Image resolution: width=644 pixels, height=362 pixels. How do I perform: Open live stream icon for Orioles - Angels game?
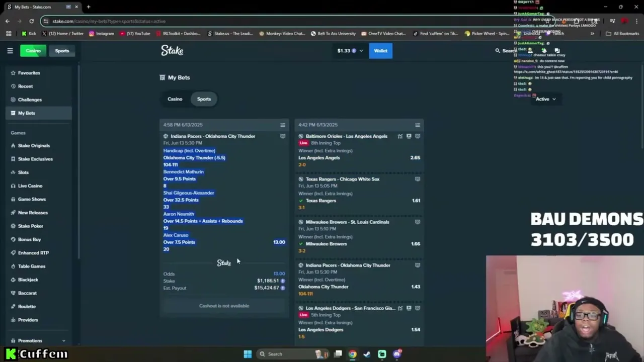coord(409,136)
